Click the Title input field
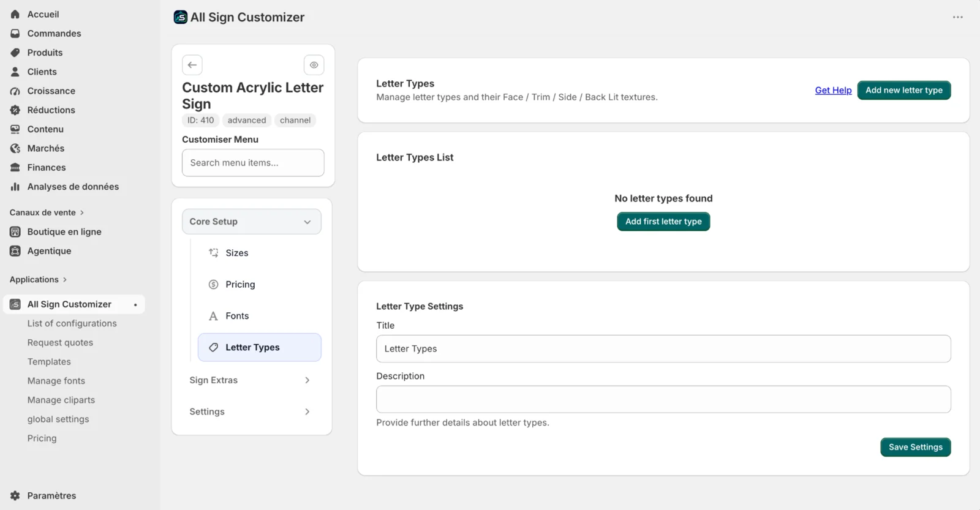This screenshot has height=510, width=980. (663, 349)
